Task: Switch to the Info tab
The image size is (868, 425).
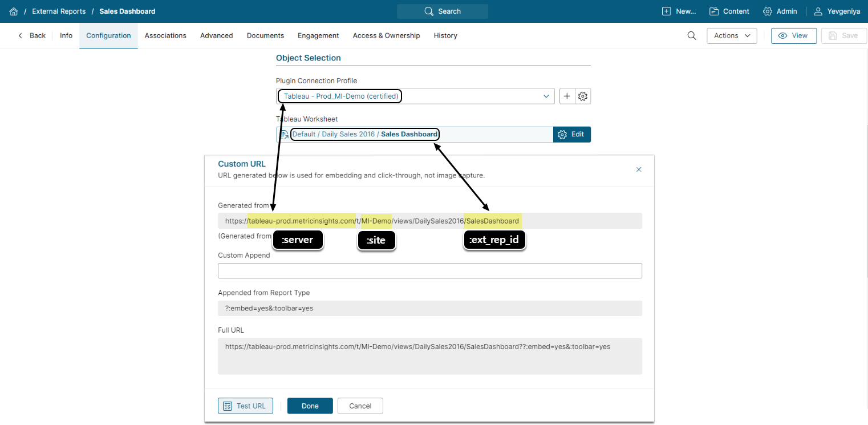Action: click(x=66, y=35)
